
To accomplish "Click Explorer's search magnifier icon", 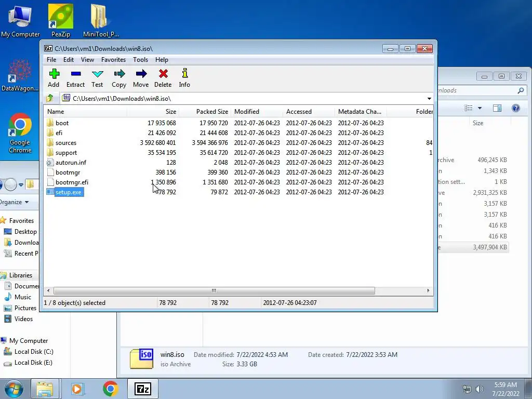I will pos(521,90).
